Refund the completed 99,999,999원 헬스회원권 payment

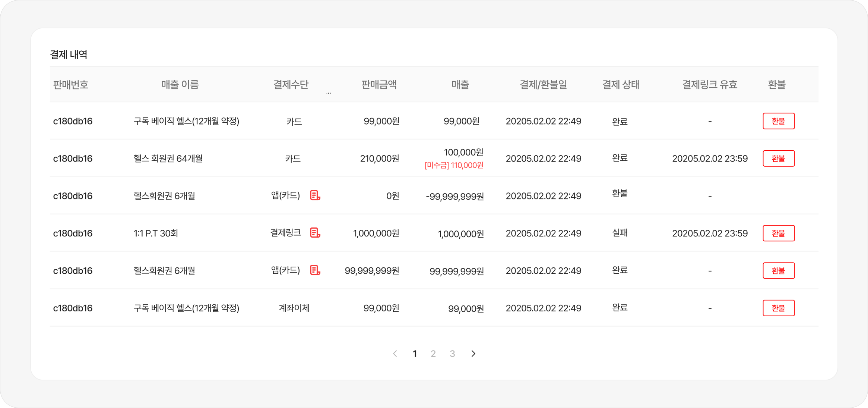point(778,270)
